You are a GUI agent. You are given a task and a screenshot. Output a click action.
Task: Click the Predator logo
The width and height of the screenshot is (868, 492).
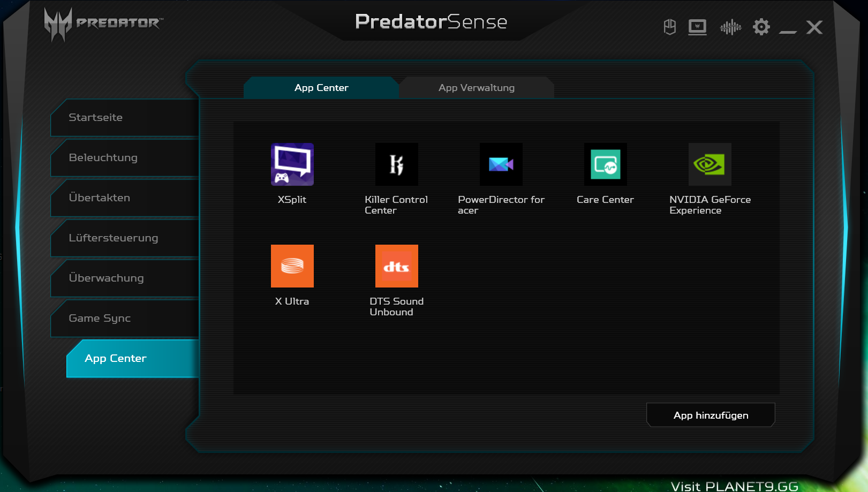pyautogui.click(x=103, y=24)
